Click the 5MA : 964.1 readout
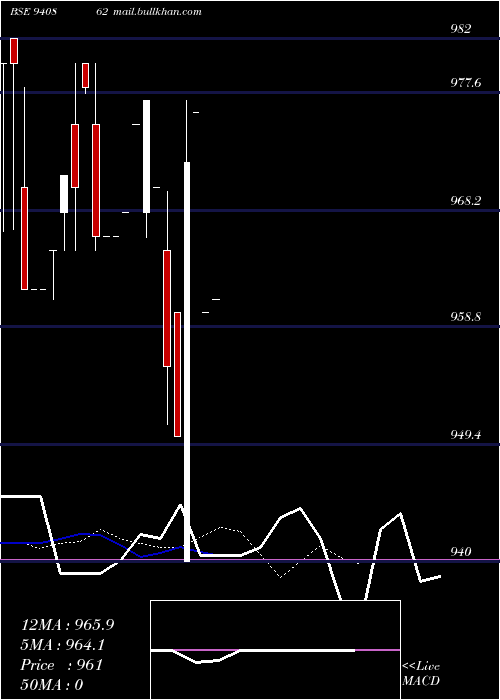Screen dimensions: 500x700 pos(63,645)
